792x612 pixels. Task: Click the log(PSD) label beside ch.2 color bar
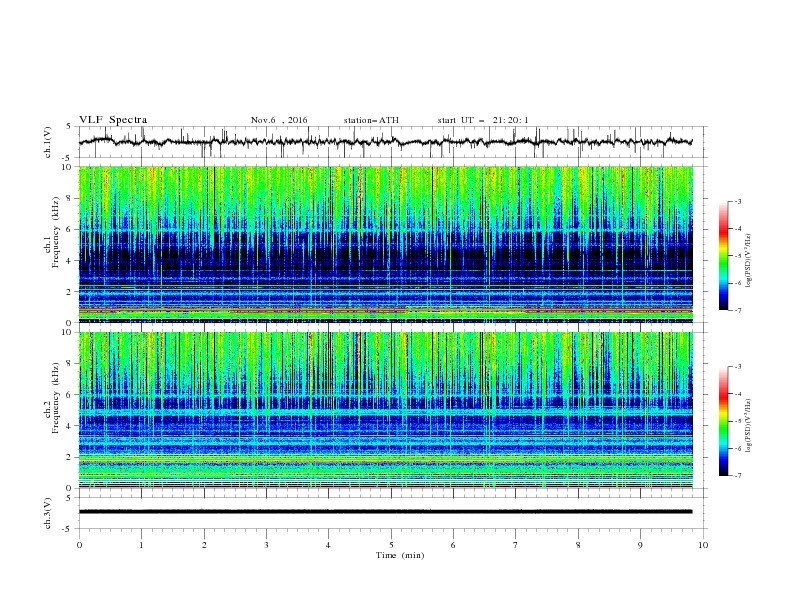pyautogui.click(x=749, y=426)
